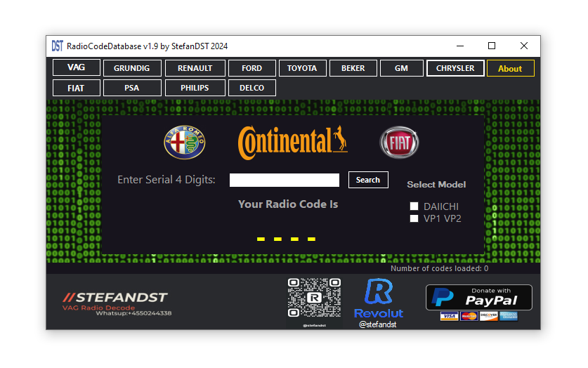Focus the serial digits input field
Viewport: 588px width, 368px height.
[x=285, y=180]
